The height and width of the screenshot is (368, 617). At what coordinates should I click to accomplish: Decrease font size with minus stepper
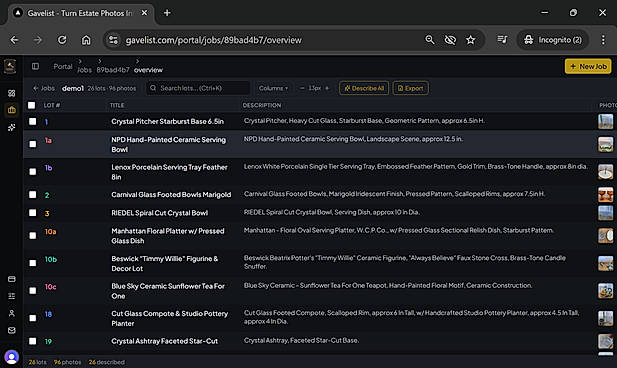302,88
